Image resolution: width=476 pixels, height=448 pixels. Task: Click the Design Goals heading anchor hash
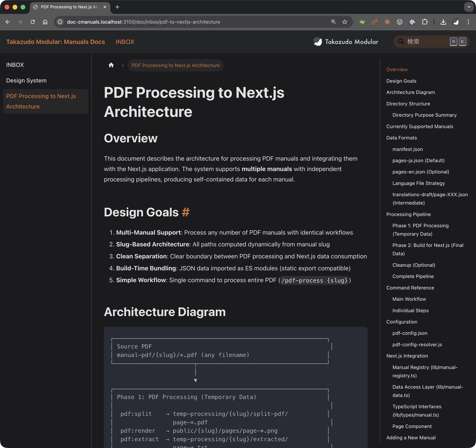[x=186, y=212]
